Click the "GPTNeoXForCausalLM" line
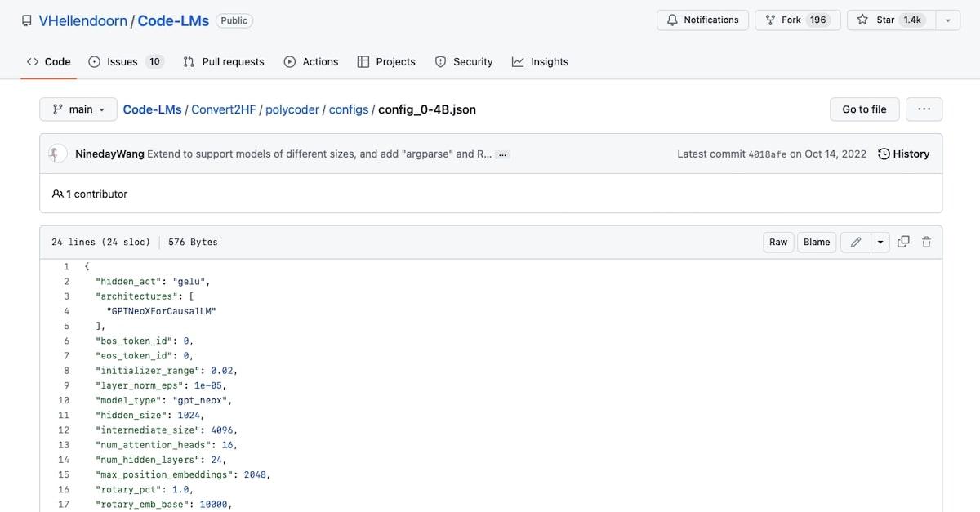The width and height of the screenshot is (980, 512). point(161,311)
